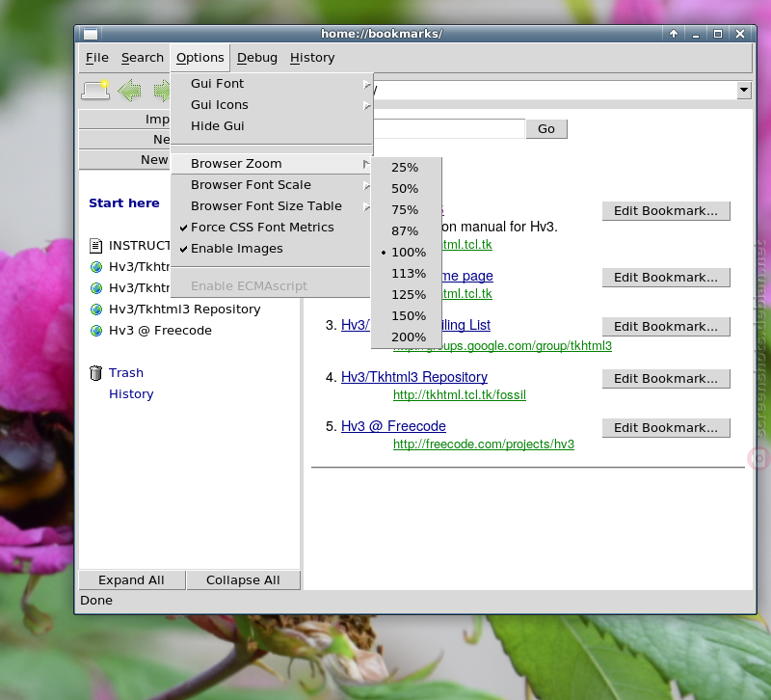Click globe icon beside Hv3/Tkhtml3 Repository
The image size is (771, 700).
tap(95, 310)
